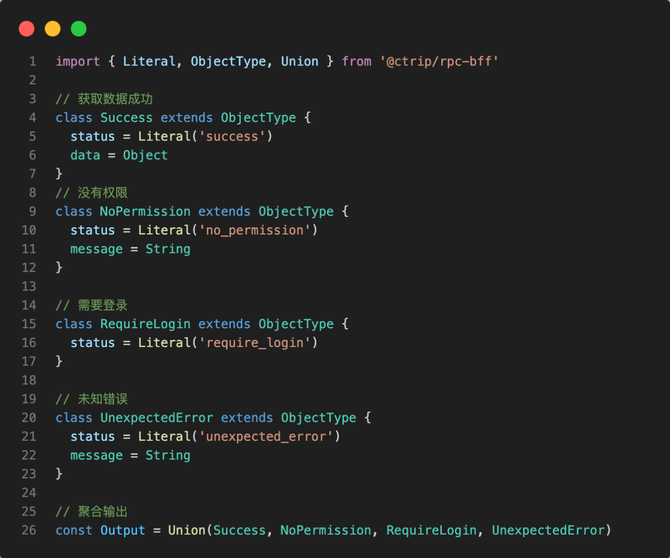Image resolution: width=670 pixels, height=558 pixels.
Task: Click the Output constant name
Action: [x=123, y=530]
